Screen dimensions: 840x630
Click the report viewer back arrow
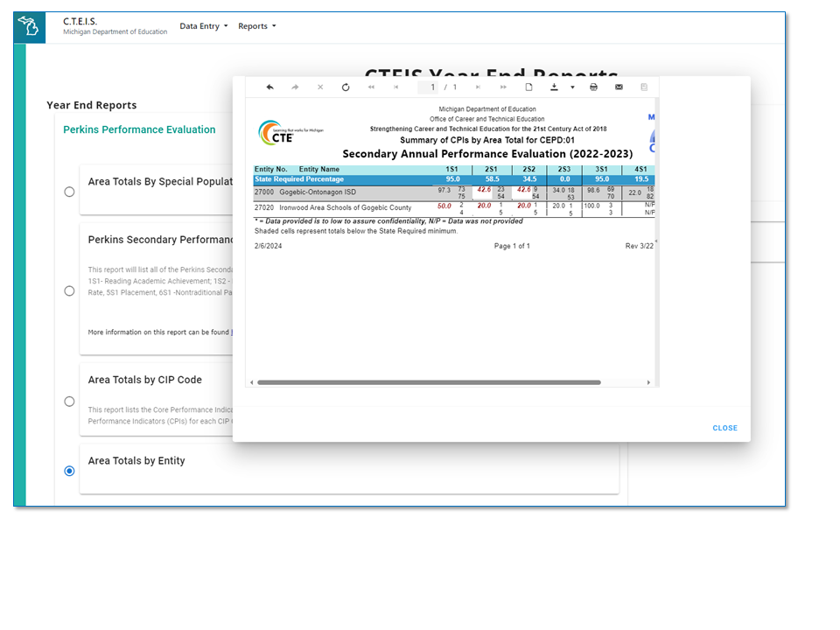click(x=269, y=87)
